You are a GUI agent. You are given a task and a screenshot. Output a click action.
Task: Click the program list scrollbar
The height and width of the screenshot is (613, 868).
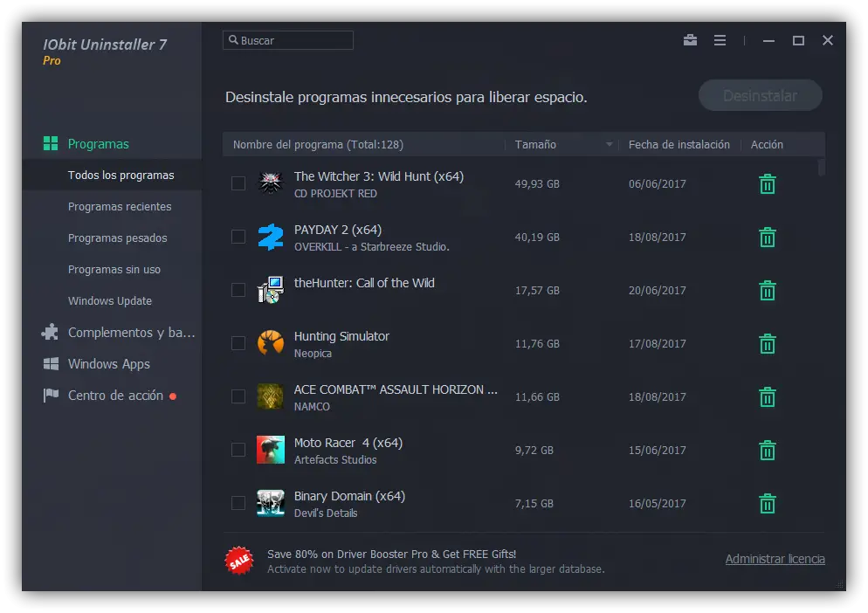point(822,167)
